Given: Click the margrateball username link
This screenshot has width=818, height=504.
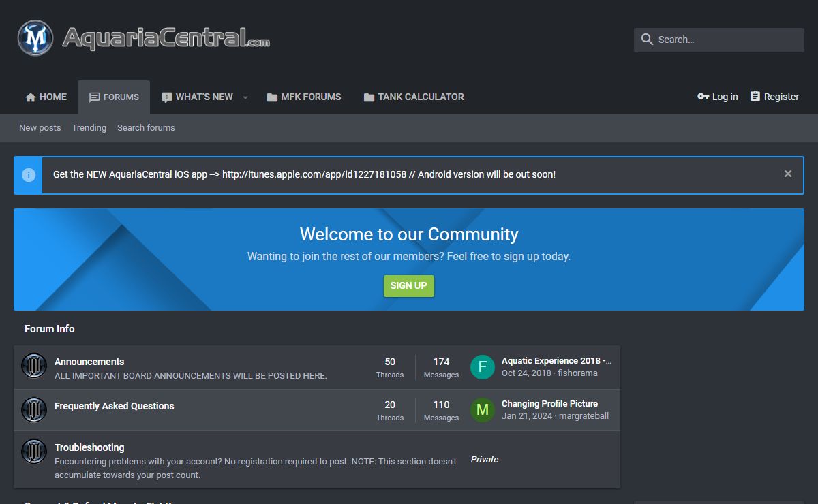Looking at the screenshot, I should click(584, 416).
